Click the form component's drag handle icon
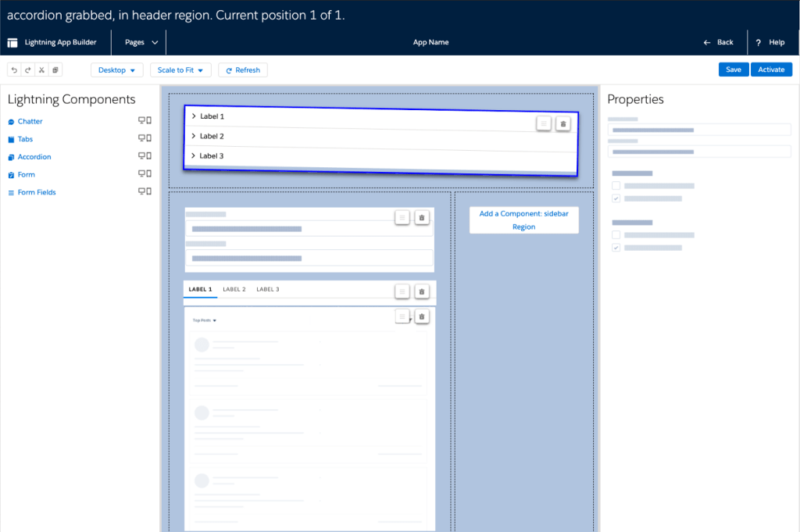Screen dimensions: 800x532 click(402, 218)
